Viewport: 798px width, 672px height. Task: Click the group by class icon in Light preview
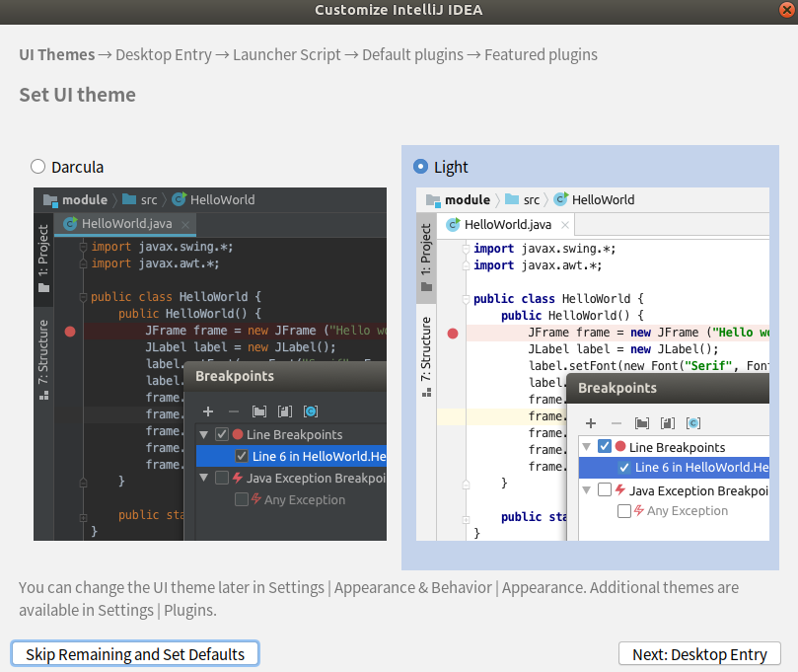point(693,423)
